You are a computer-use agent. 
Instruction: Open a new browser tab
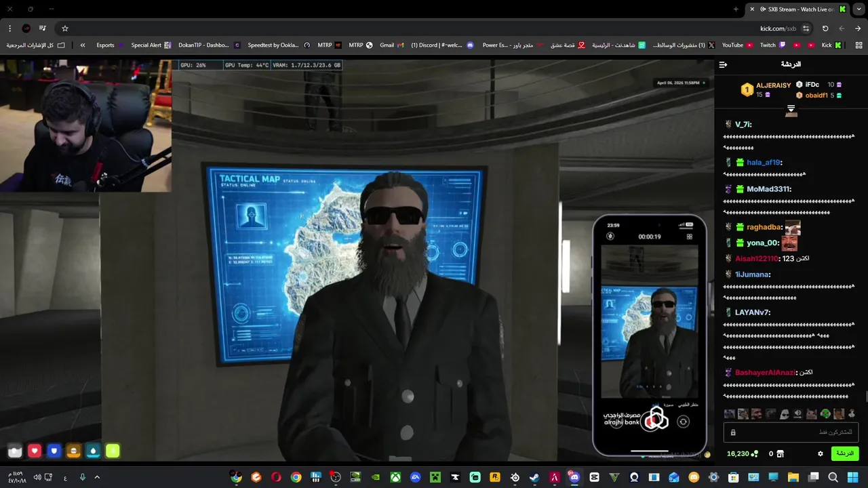pyautogui.click(x=736, y=9)
